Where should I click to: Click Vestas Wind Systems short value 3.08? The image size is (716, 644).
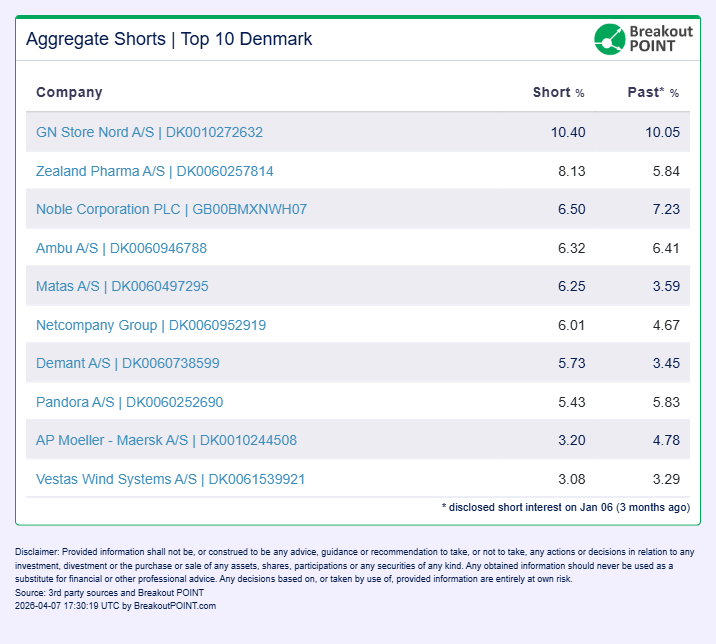coord(571,479)
